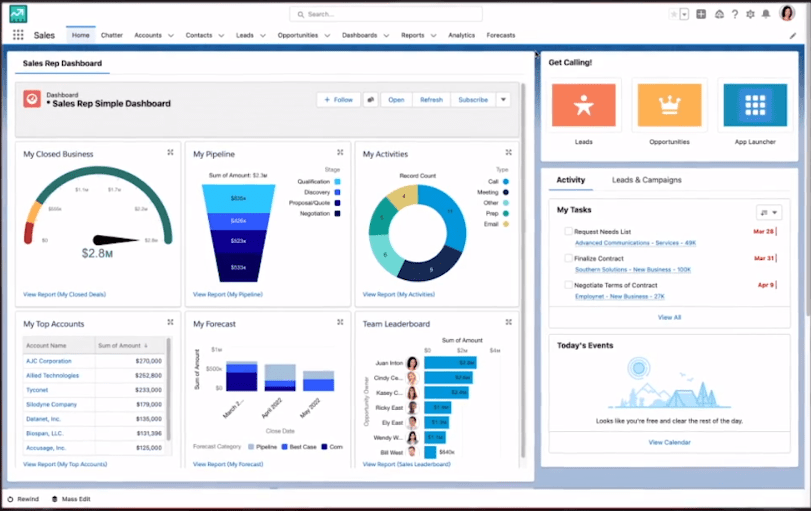Image resolution: width=811 pixels, height=511 pixels.
Task: Click the App Launcher tile in Get Calling
Action: pos(755,105)
